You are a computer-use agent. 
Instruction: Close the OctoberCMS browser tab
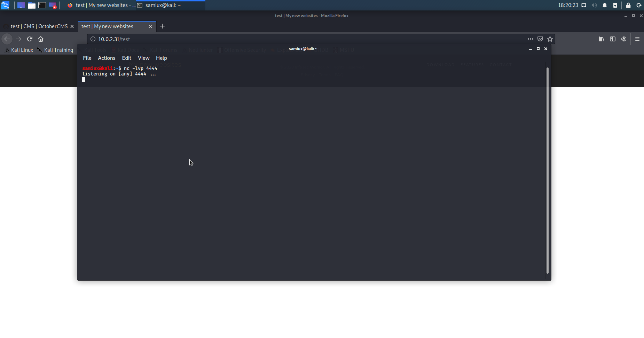pos(72,26)
